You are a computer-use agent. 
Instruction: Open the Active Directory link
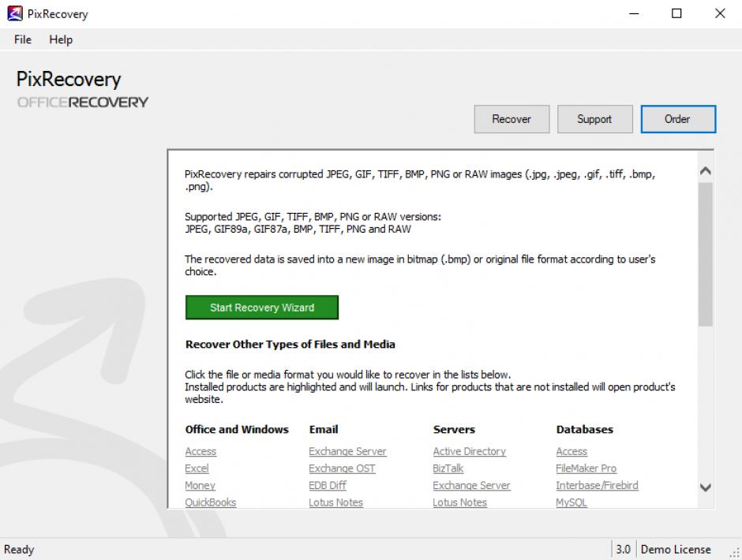470,451
